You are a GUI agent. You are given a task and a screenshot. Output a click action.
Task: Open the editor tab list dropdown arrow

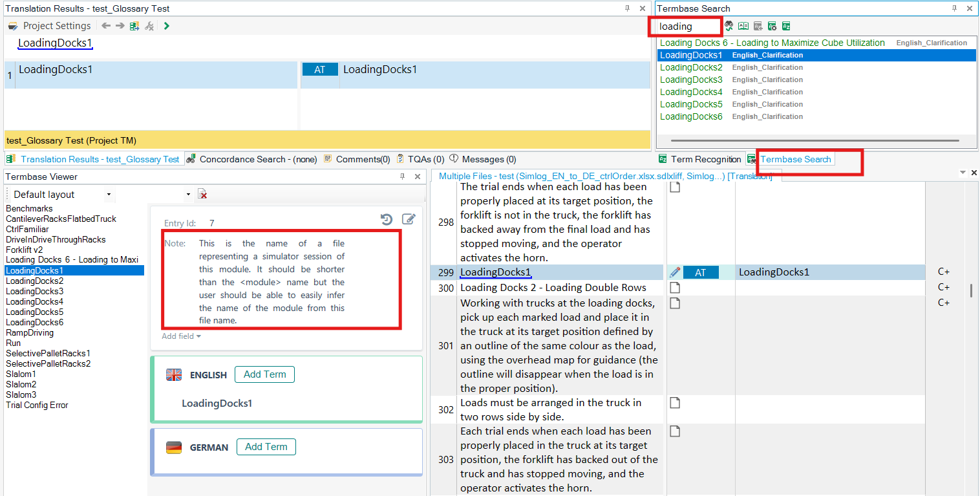click(963, 172)
